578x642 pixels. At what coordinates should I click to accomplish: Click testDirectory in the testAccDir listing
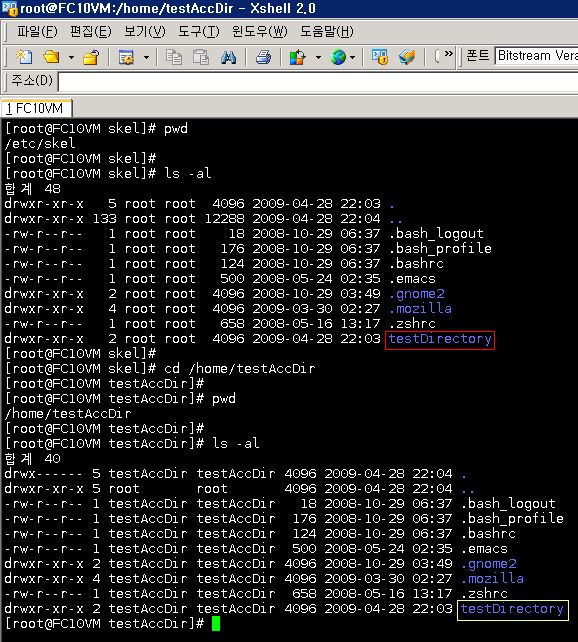coord(512,609)
